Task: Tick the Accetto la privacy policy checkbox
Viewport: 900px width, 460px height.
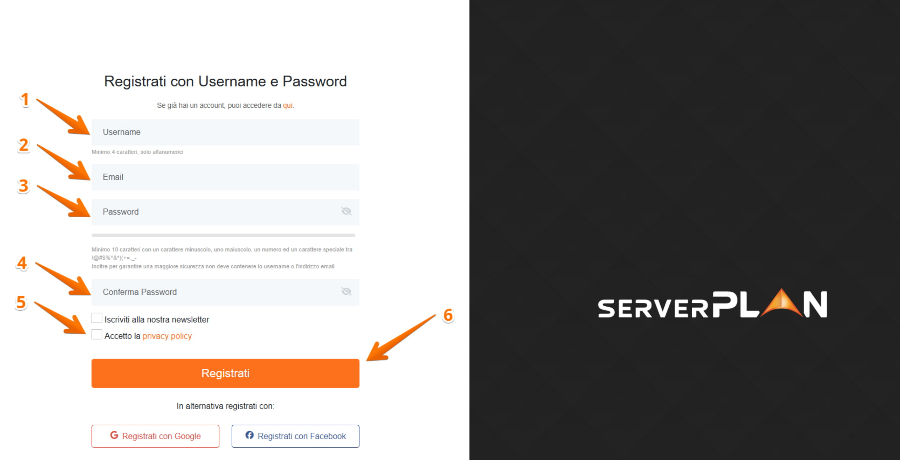Action: tap(97, 336)
